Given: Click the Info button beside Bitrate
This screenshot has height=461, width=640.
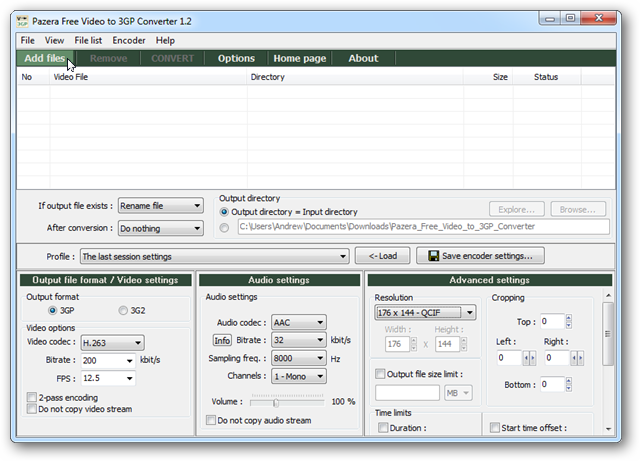Looking at the screenshot, I should point(222,340).
